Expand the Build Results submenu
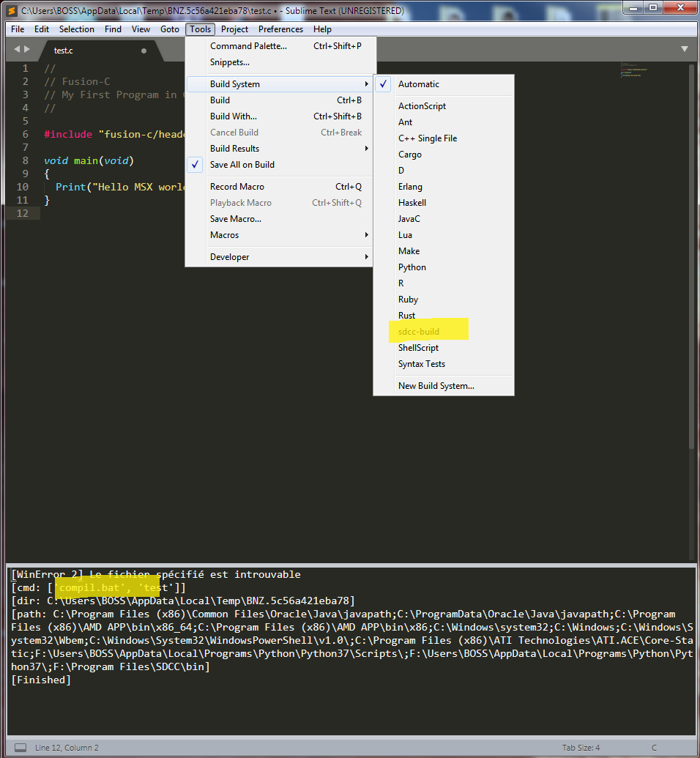The height and width of the screenshot is (758, 700). [280, 149]
